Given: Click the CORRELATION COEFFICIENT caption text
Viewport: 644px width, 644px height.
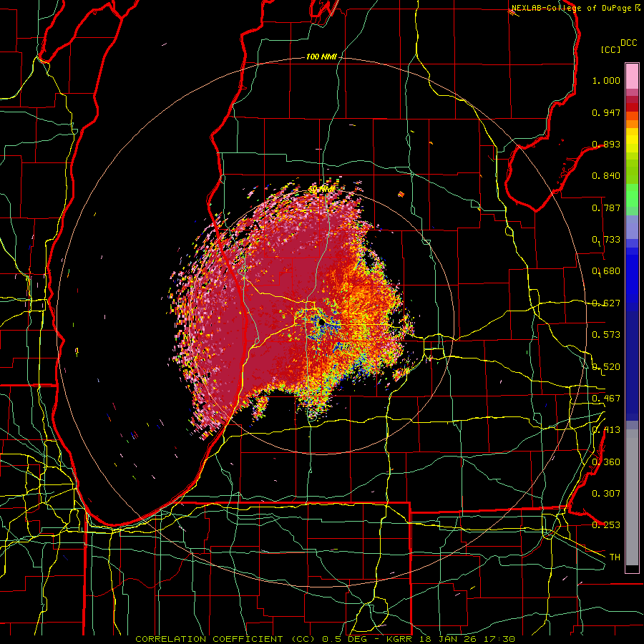Looking at the screenshot, I should [x=209, y=639].
